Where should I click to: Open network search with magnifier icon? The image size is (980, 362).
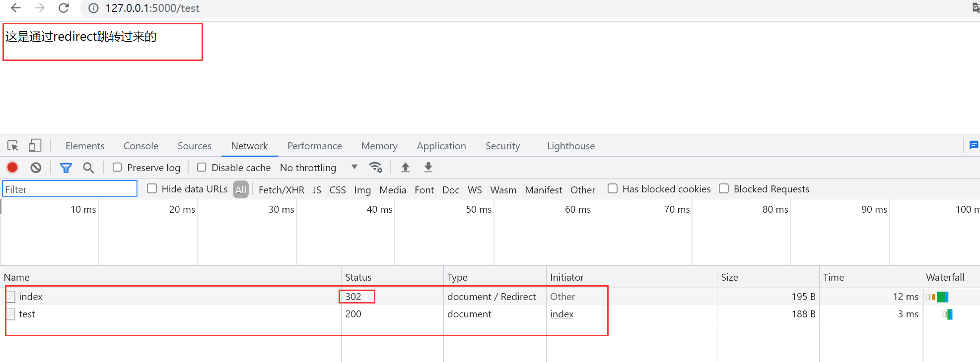(x=88, y=168)
